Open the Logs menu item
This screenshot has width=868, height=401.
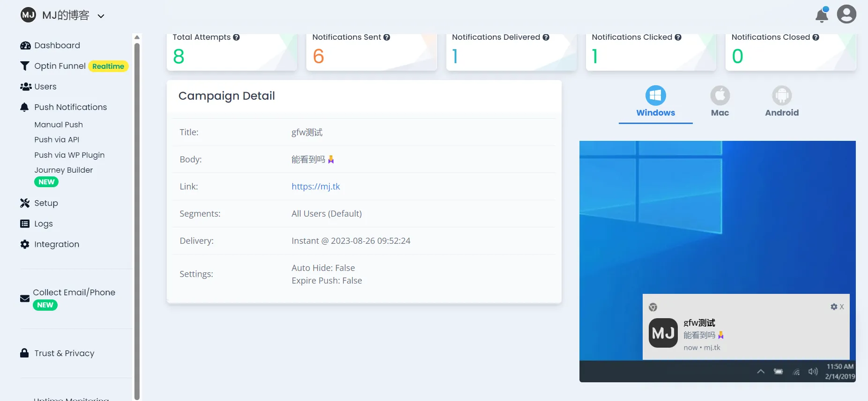click(x=44, y=224)
